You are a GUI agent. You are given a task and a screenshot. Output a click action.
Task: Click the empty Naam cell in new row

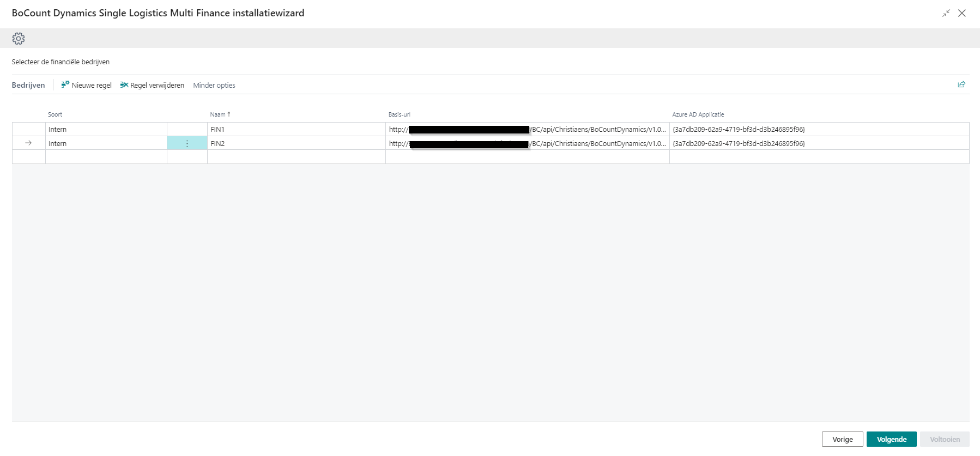[x=296, y=157]
